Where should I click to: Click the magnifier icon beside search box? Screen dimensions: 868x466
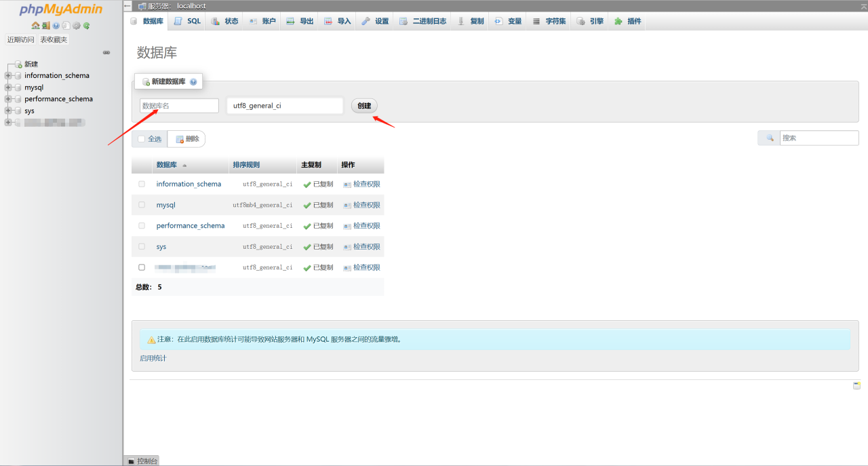(770, 138)
